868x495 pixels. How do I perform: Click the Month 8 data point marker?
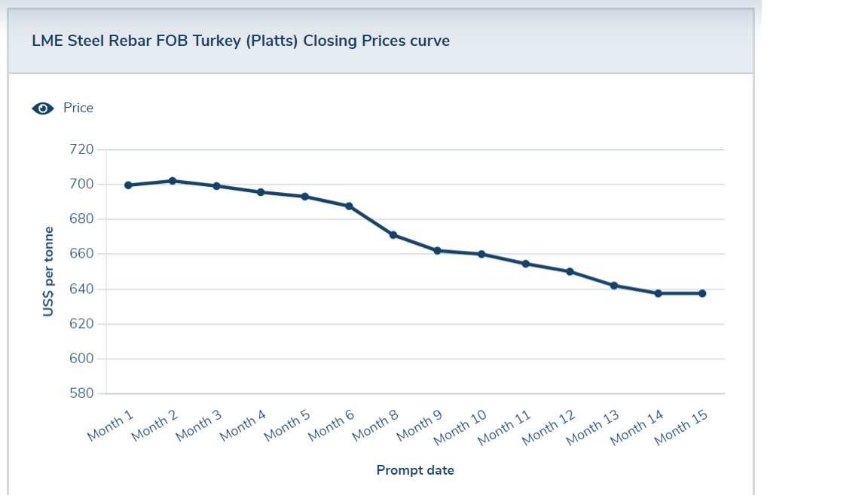tap(393, 235)
